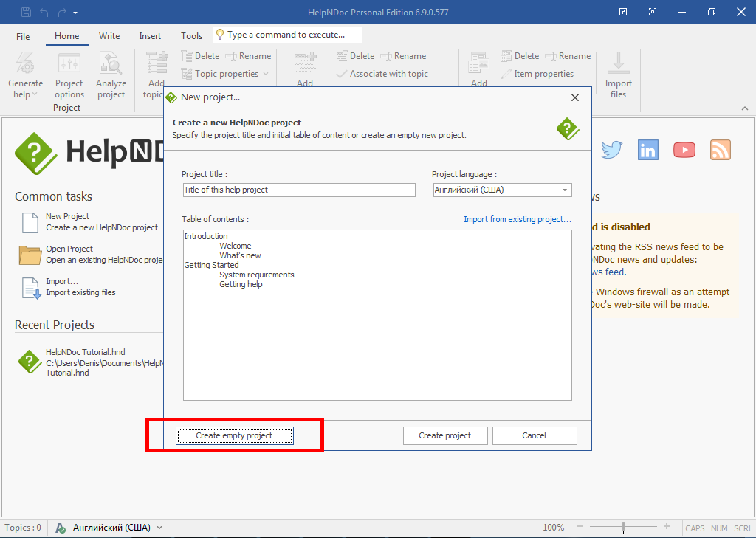The height and width of the screenshot is (538, 756).
Task: Open quick access toolbar dropdown arrow
Action: click(75, 13)
